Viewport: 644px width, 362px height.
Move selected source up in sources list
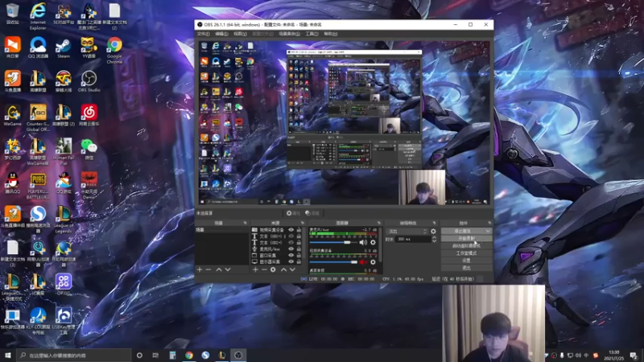284,269
